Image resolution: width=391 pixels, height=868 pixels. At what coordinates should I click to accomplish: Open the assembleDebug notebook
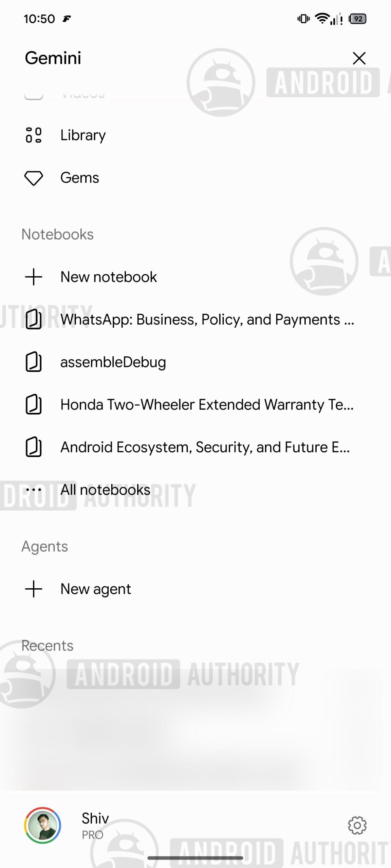click(195, 362)
